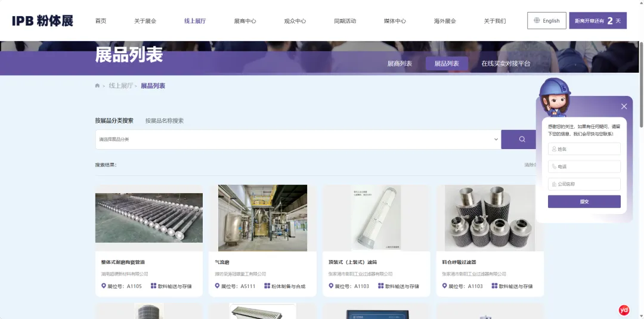Click the 距离开幕还有 2 天 countdown button
Viewport: 644px width, 319px height.
pyautogui.click(x=597, y=20)
